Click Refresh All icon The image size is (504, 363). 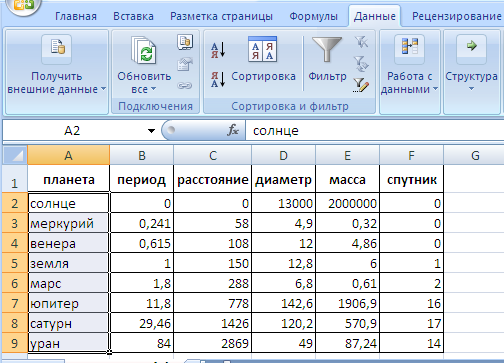click(x=144, y=50)
